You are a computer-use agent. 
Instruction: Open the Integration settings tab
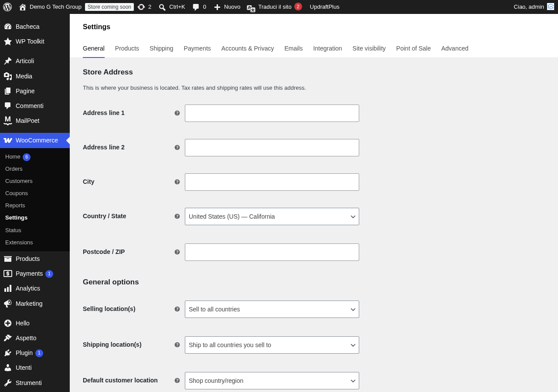[x=327, y=48]
